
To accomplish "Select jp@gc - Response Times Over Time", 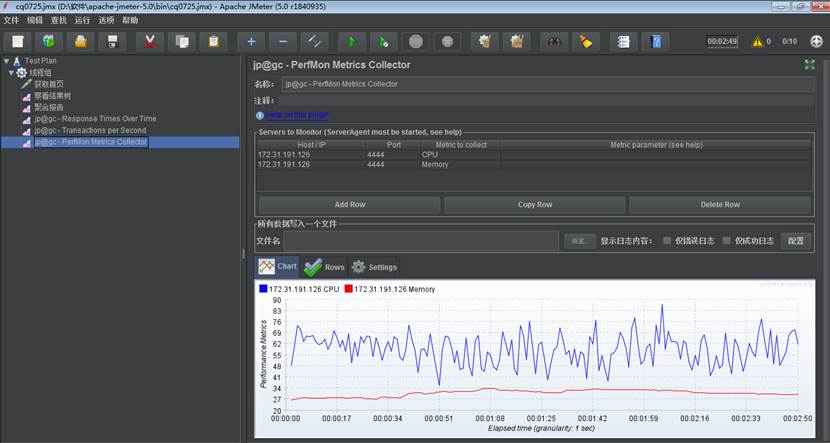I will [95, 119].
